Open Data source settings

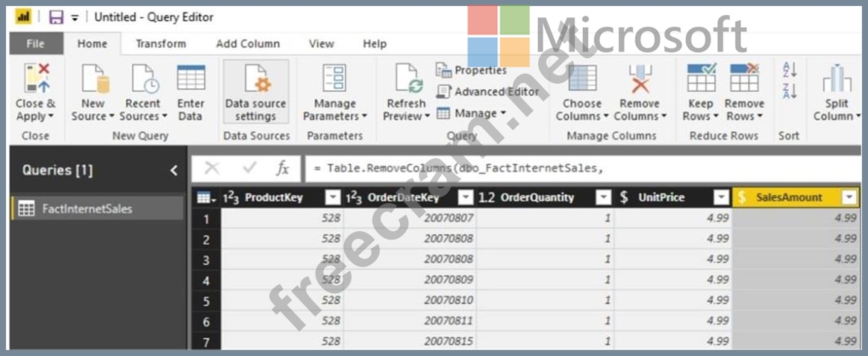point(256,92)
